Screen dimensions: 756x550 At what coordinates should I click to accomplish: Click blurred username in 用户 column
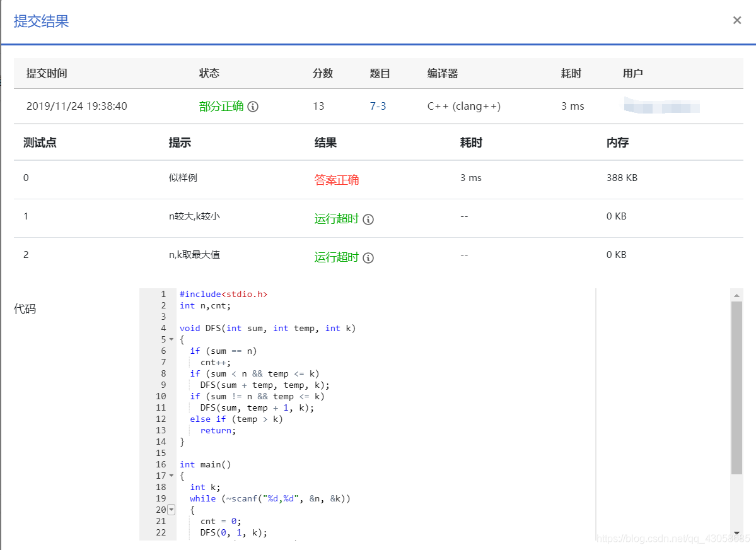point(661,106)
